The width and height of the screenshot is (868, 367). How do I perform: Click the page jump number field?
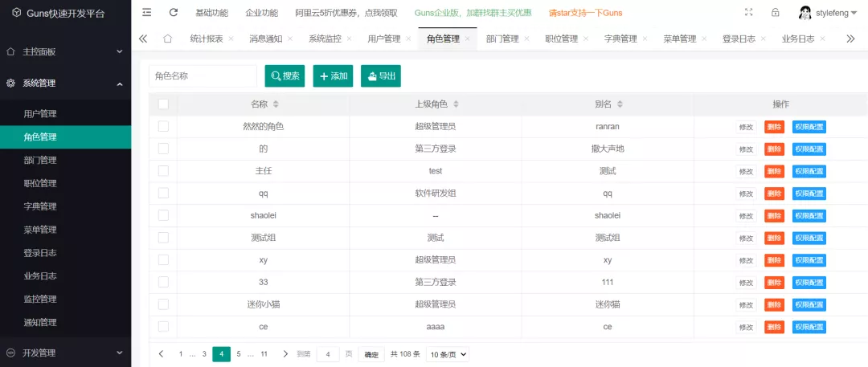pyautogui.click(x=328, y=354)
